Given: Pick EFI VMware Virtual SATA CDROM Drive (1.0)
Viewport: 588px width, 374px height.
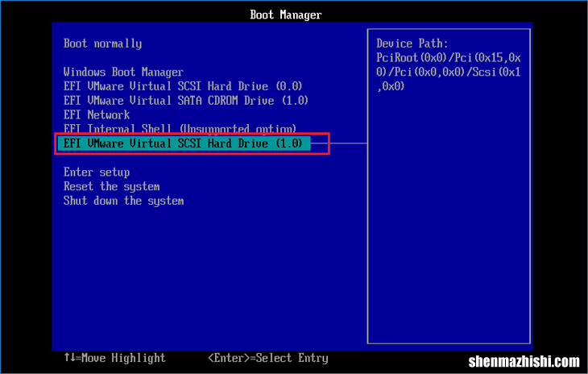Looking at the screenshot, I should pyautogui.click(x=186, y=101).
